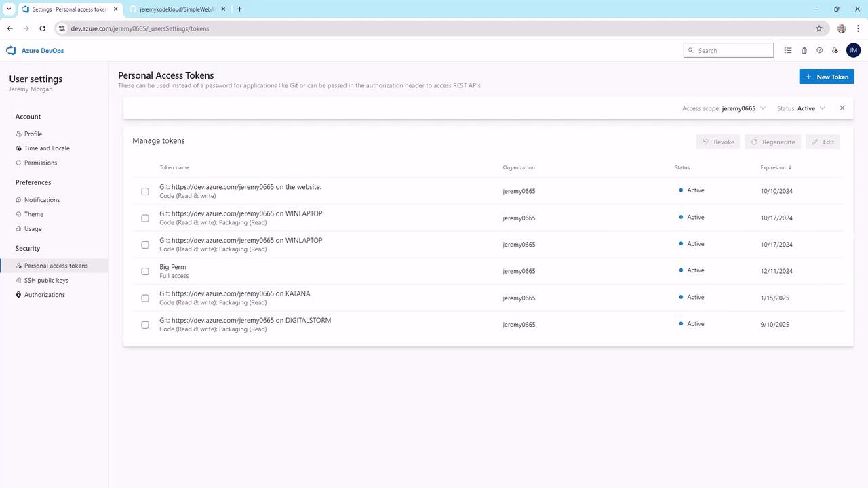Click 'Code (Read & write)' under the website token

pos(188,196)
